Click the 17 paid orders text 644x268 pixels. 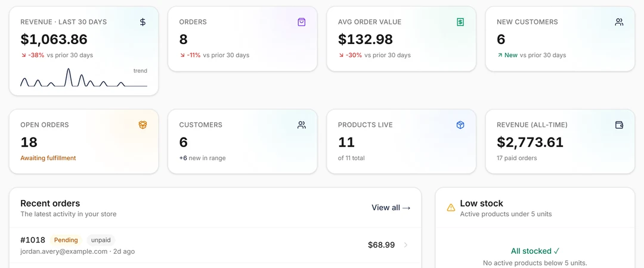[x=516, y=158]
